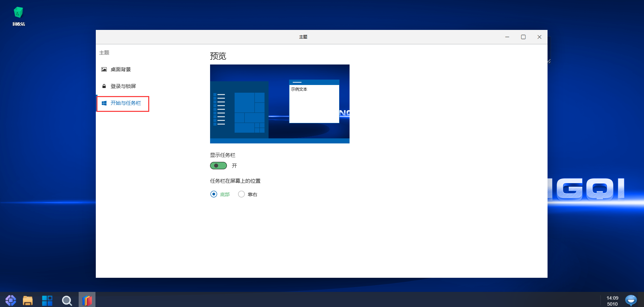644x307 pixels.
Task: Click the 示例文本 sample window in preview
Action: tap(314, 101)
